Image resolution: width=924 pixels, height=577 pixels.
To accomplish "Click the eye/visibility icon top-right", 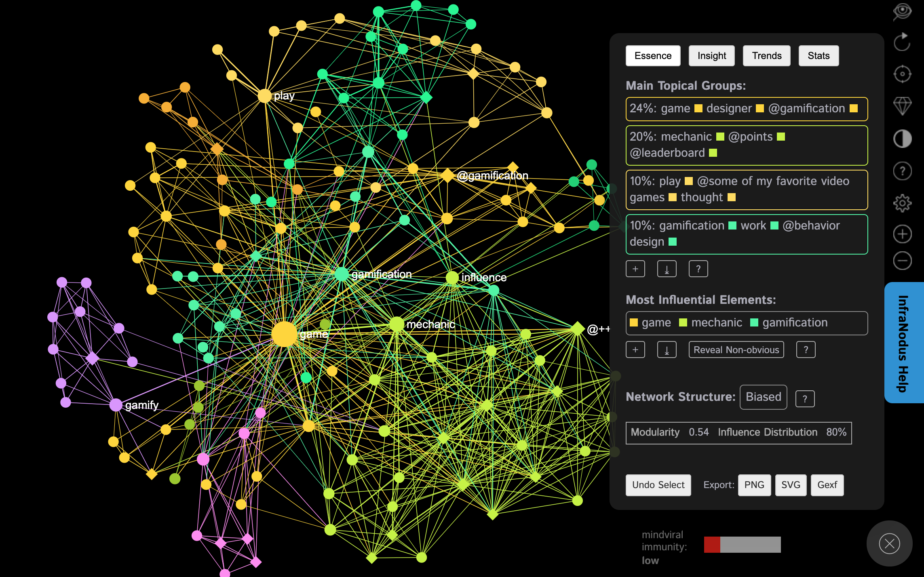I will 902,12.
